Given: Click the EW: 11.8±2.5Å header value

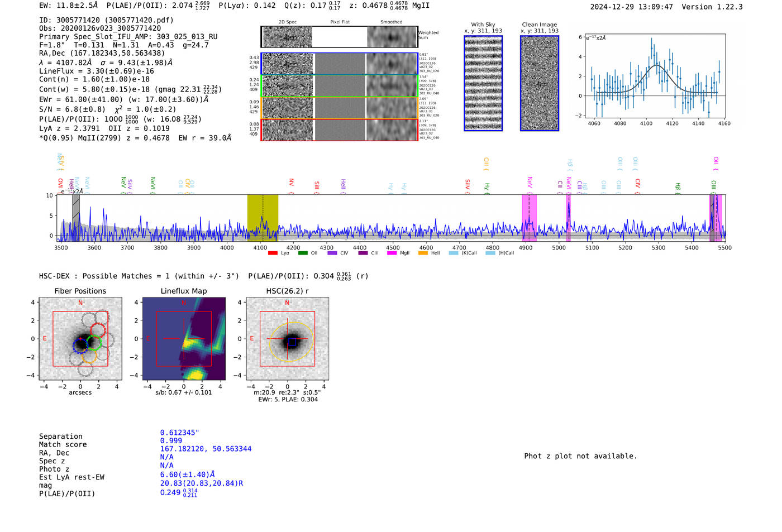Looking at the screenshot, I should [68, 5].
